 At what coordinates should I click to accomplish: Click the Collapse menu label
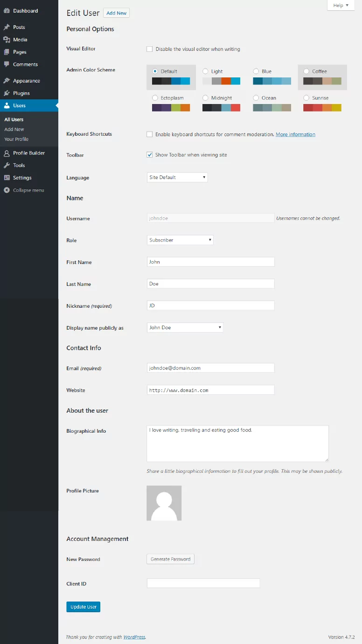click(28, 190)
